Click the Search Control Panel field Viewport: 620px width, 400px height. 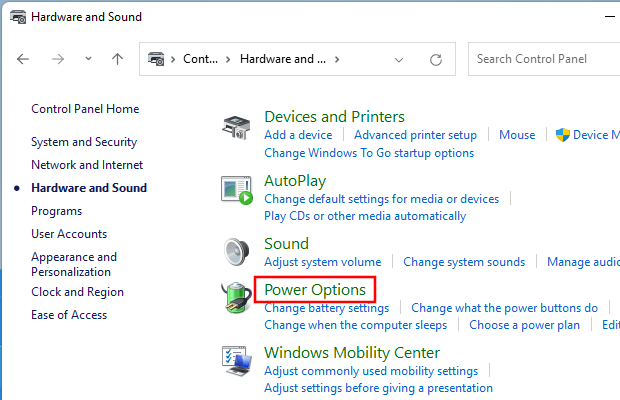click(x=544, y=59)
